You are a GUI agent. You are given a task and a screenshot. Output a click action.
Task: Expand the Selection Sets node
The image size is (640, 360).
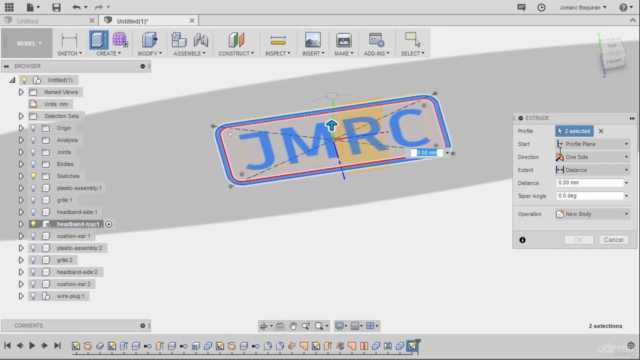click(21, 116)
